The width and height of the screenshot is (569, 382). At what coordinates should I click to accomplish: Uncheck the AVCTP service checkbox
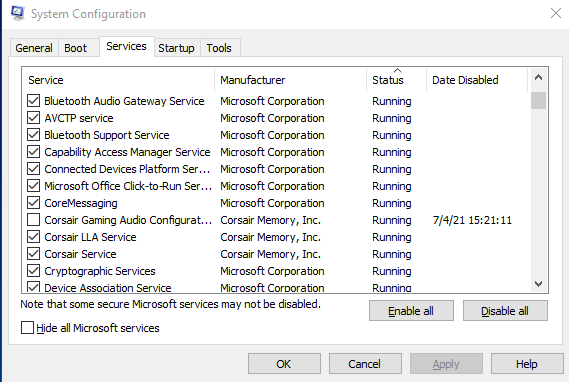pos(33,118)
